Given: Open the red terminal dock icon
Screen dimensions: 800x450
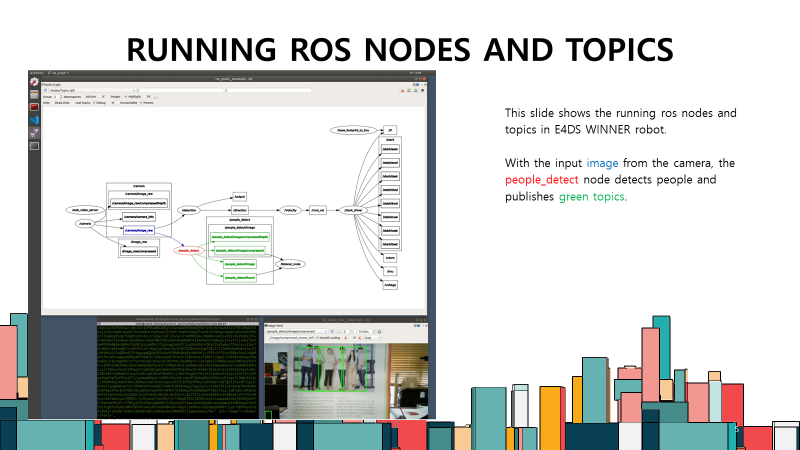Looking at the screenshot, I should (x=34, y=107).
